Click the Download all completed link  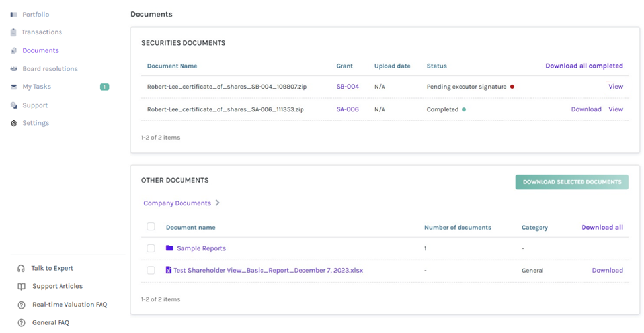[584, 66]
